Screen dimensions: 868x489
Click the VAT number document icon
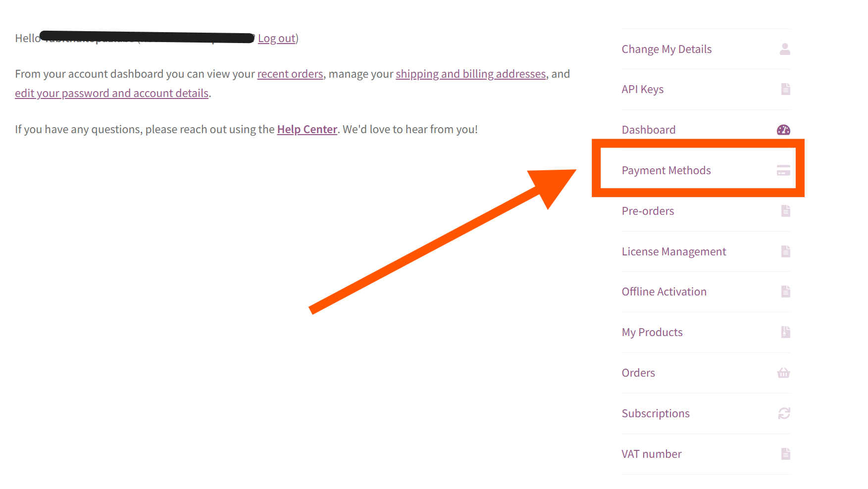click(x=785, y=454)
